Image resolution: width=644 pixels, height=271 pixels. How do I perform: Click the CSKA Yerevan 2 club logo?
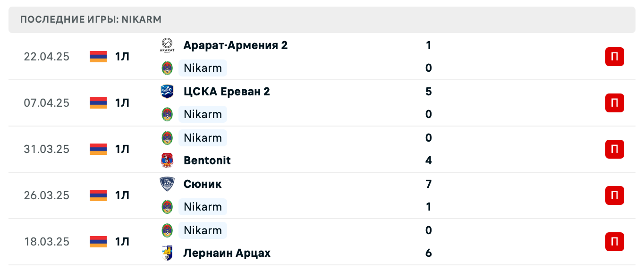pyautogui.click(x=167, y=92)
